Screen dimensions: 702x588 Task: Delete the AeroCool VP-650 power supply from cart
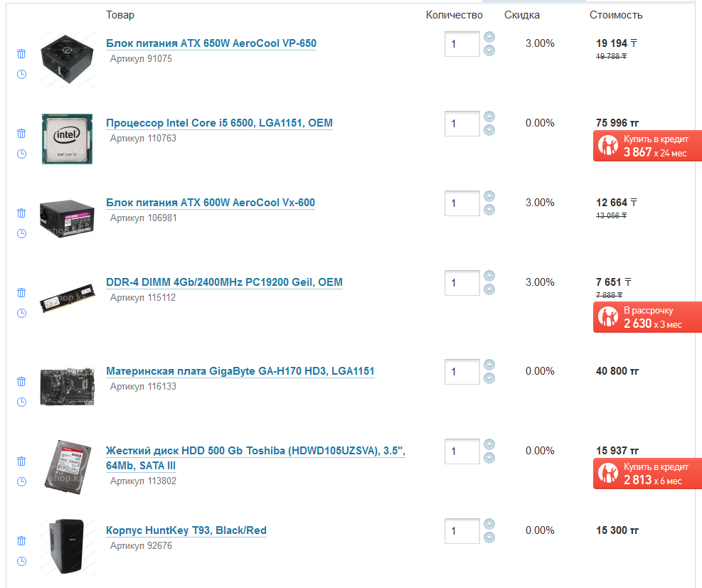coord(21,53)
